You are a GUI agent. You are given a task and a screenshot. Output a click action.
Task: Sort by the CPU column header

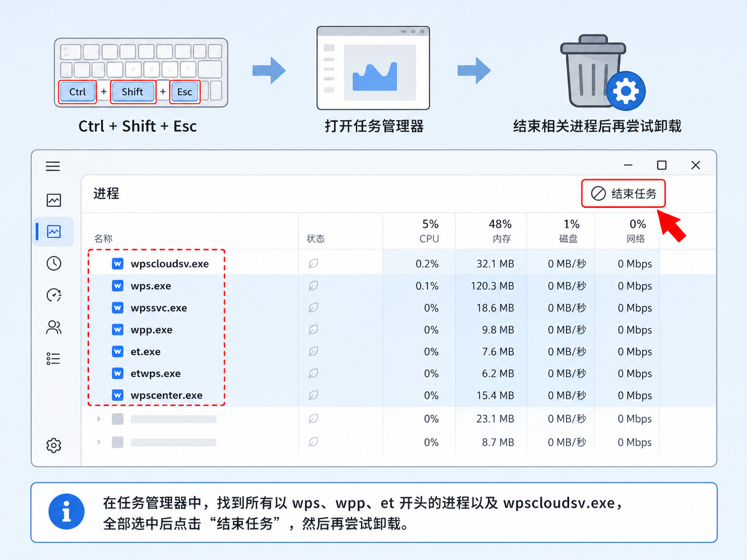429,238
